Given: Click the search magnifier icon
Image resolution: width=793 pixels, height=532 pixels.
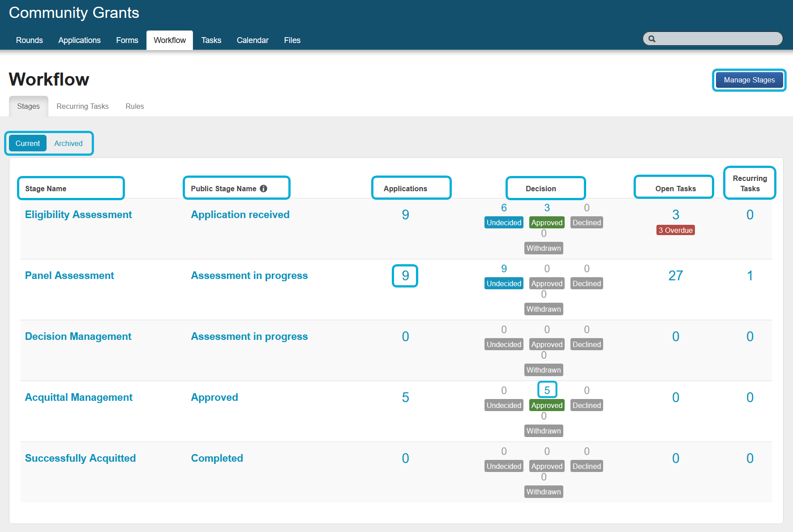Looking at the screenshot, I should pos(652,39).
